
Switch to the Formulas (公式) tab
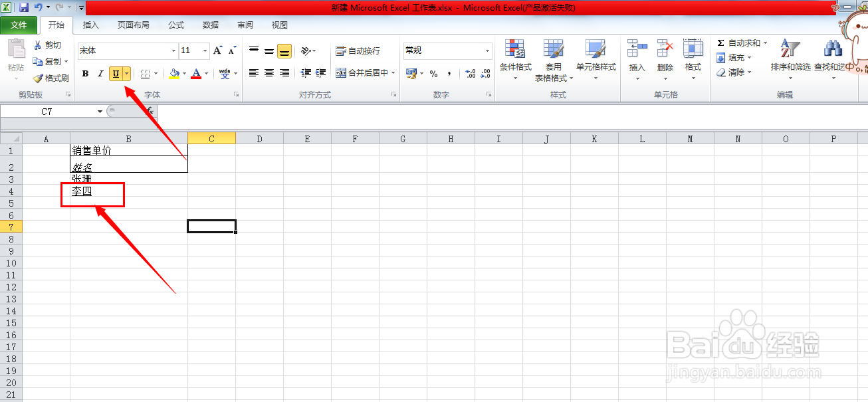(176, 25)
